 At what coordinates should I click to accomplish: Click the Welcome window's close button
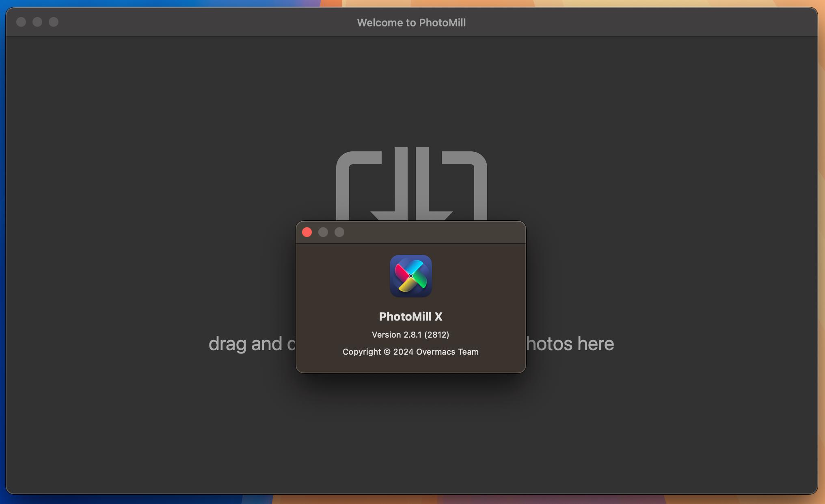point(21,22)
